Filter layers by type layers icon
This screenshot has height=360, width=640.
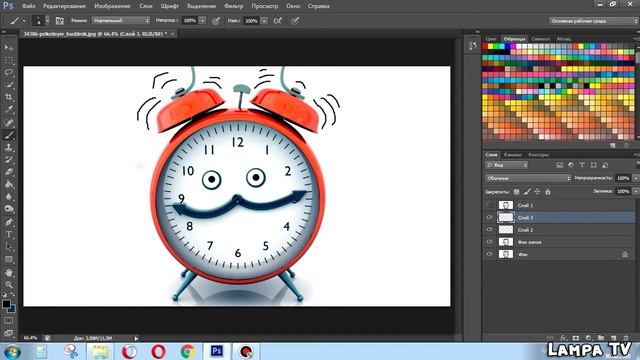point(582,165)
